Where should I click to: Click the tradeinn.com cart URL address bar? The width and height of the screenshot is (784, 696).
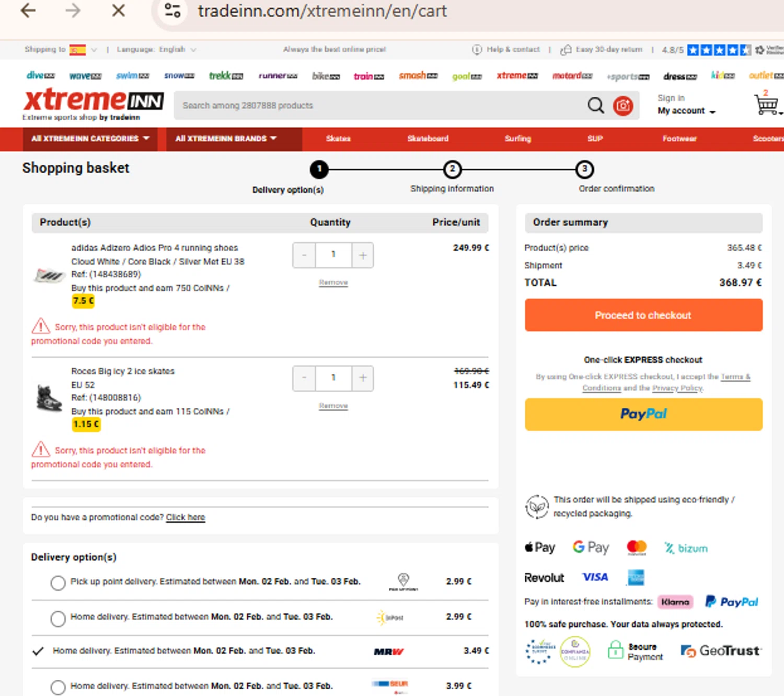[x=322, y=11]
